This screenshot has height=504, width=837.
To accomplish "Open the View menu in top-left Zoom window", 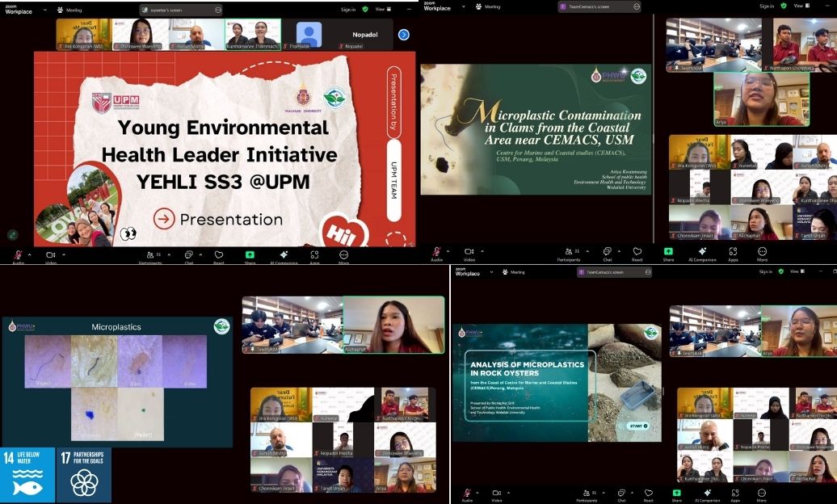I will (382, 9).
